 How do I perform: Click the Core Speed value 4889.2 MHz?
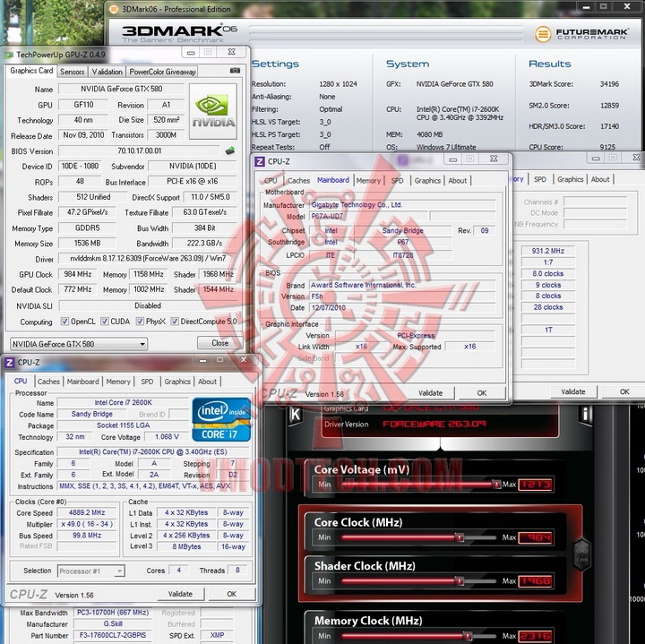tap(87, 513)
